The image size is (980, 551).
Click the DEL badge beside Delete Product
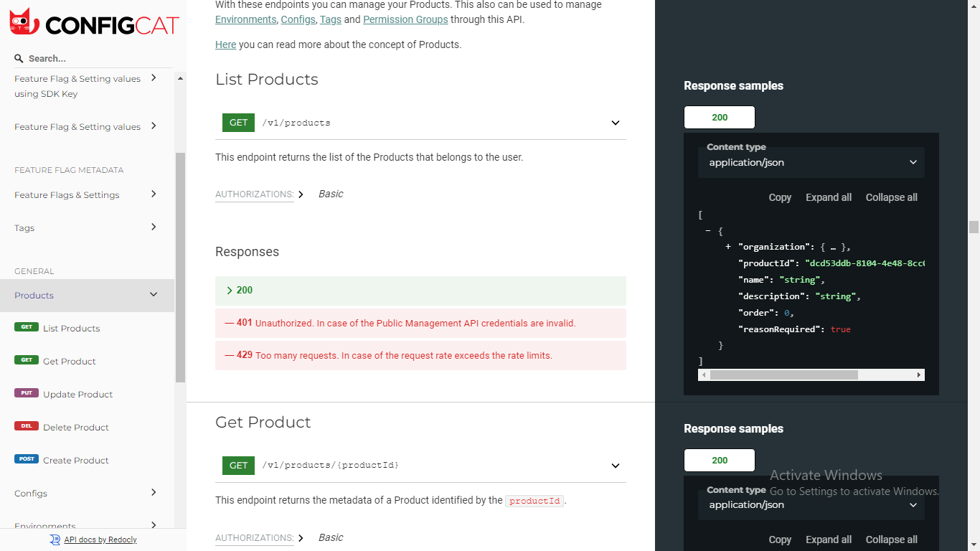pyautogui.click(x=27, y=426)
